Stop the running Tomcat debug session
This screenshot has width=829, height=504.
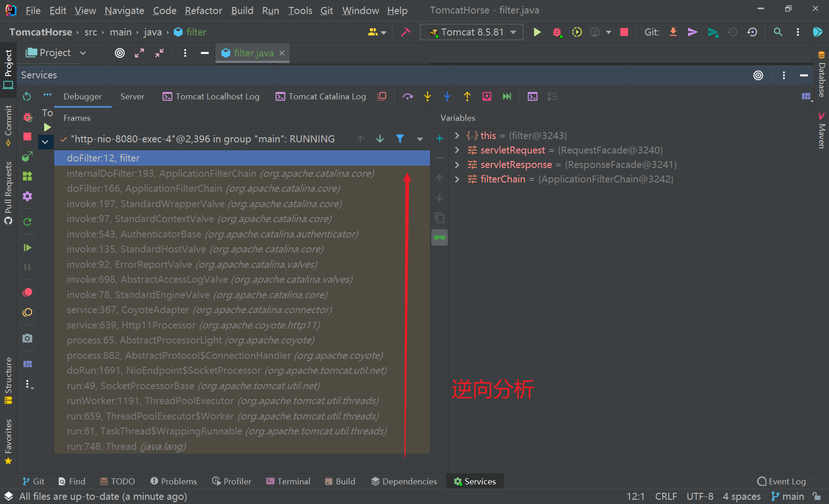click(x=27, y=137)
